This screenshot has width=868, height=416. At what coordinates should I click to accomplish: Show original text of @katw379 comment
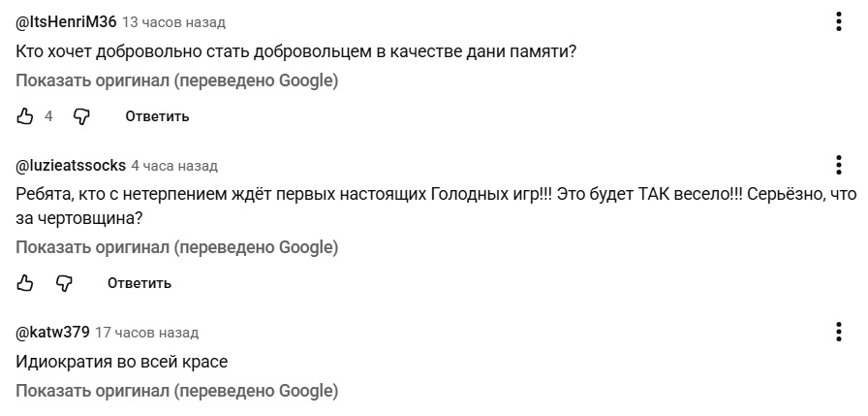pyautogui.click(x=176, y=392)
